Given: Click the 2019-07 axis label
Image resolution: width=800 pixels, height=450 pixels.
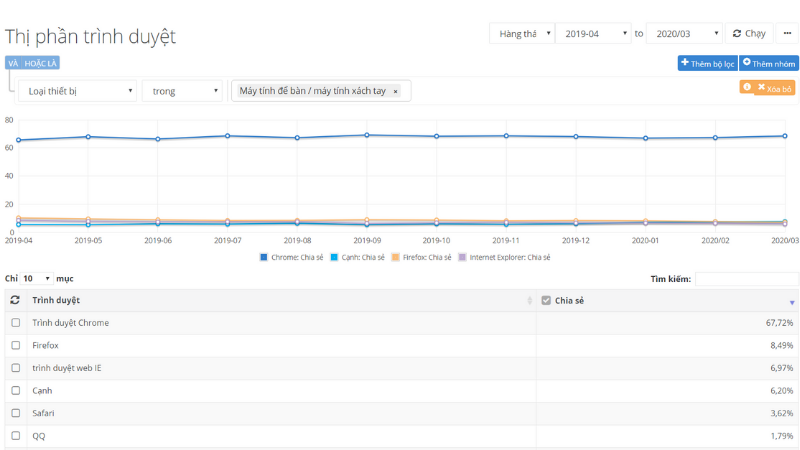Looking at the screenshot, I should (228, 240).
